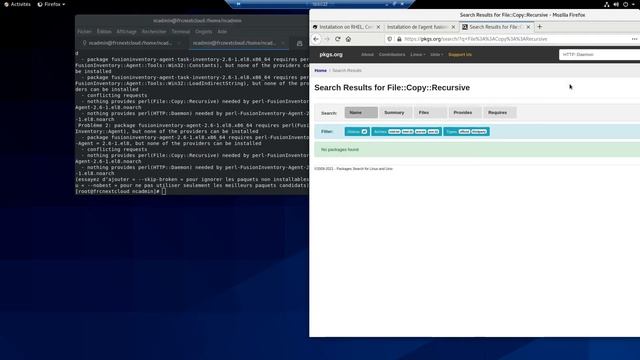Open the Contributors link

392,54
